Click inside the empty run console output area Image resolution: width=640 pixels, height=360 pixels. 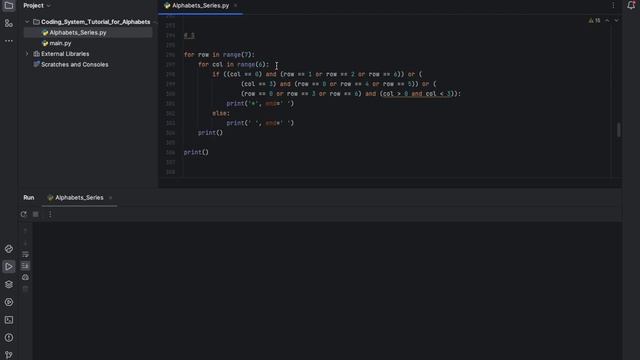327,290
